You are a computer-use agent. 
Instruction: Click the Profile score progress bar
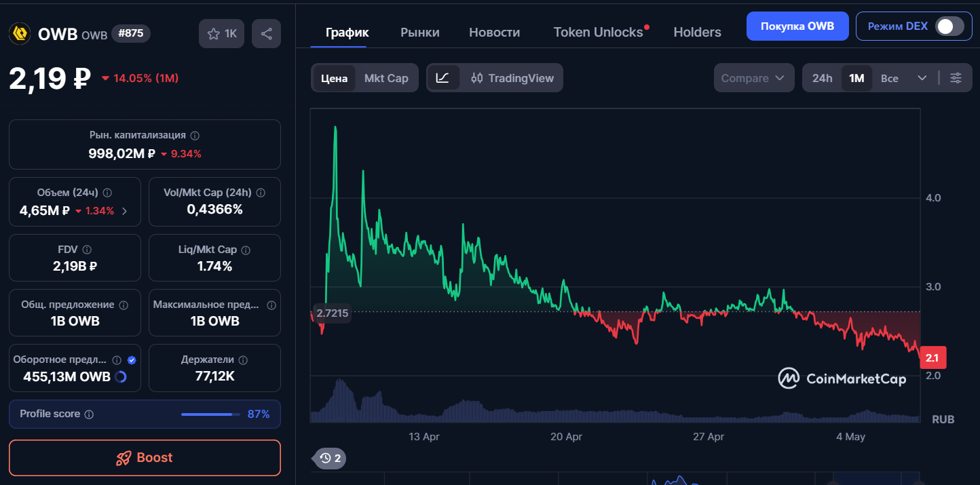[x=210, y=414]
